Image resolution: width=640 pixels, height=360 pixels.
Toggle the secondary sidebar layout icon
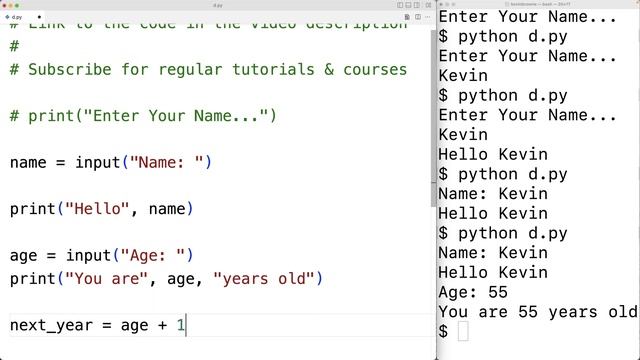point(417,5)
